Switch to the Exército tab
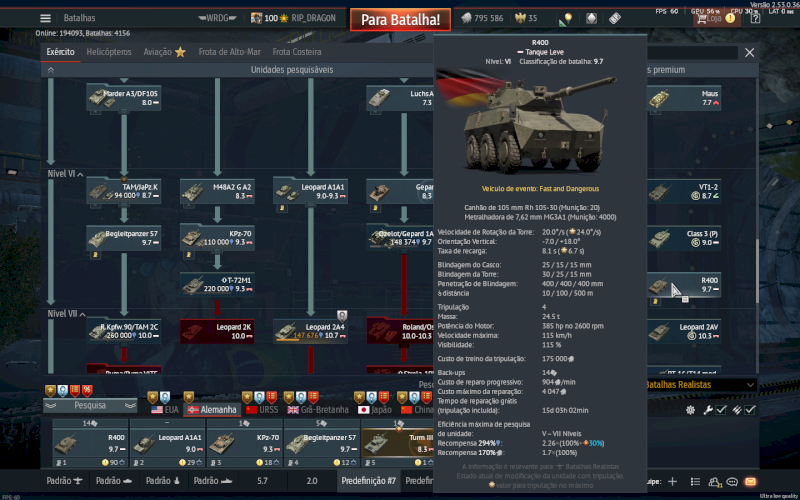Image resolution: width=800 pixels, height=500 pixels. tap(60, 52)
